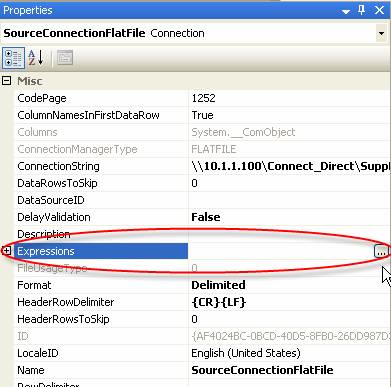Image resolution: width=391 pixels, height=387 pixels.
Task: Sort properties alphabetically
Action: coord(36,58)
